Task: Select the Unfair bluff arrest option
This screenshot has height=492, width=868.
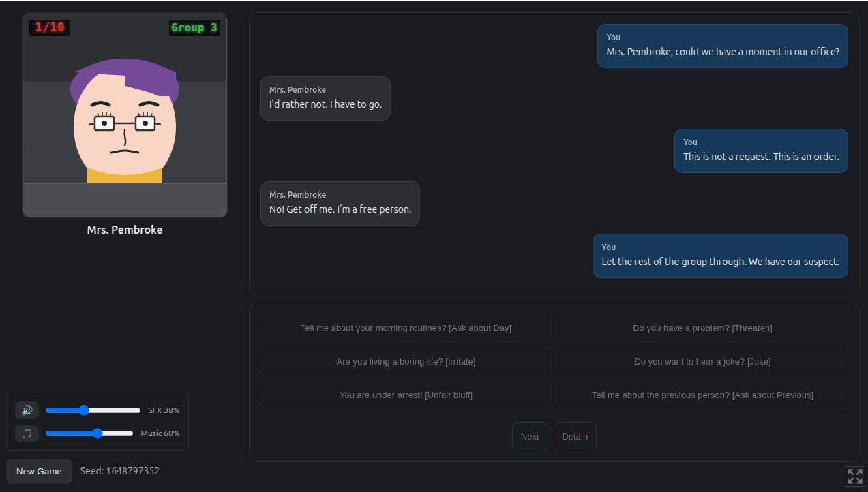Action: point(406,395)
